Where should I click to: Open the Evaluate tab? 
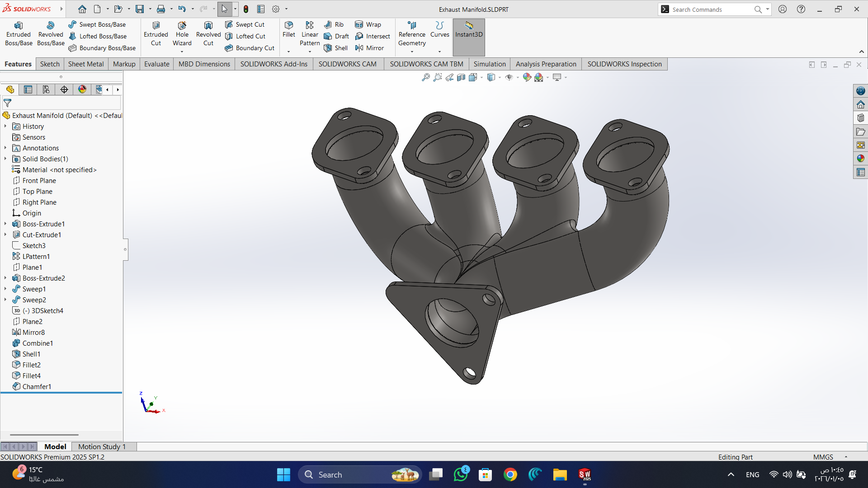click(x=156, y=64)
